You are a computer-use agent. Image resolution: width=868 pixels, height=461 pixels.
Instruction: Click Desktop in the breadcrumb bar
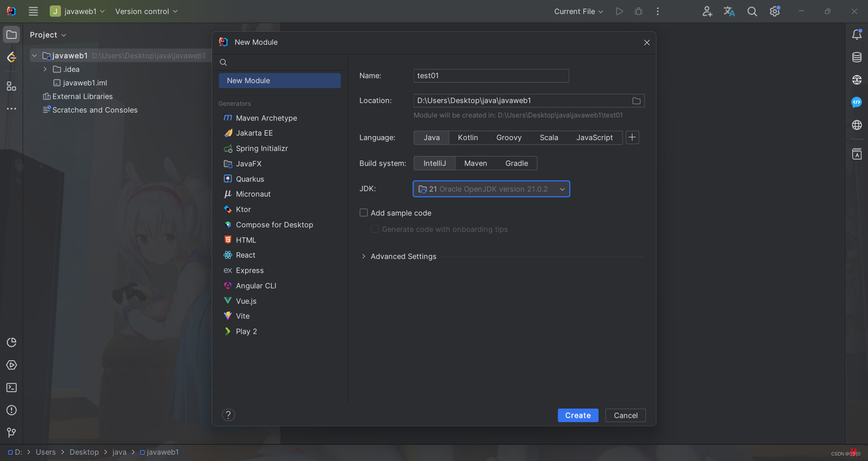tap(84, 452)
